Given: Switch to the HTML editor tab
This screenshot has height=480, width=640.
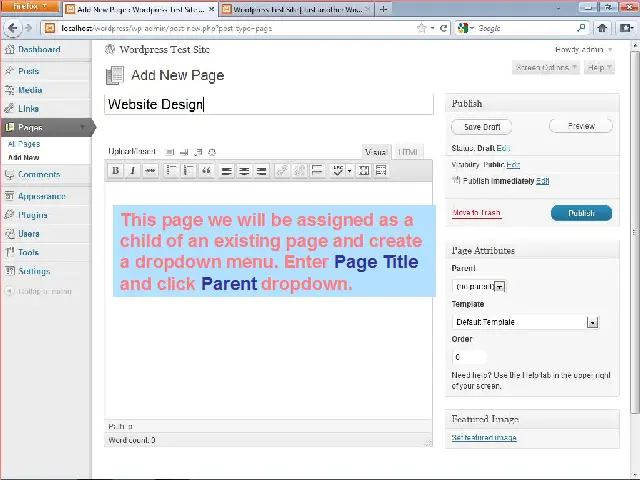Looking at the screenshot, I should (408, 152).
